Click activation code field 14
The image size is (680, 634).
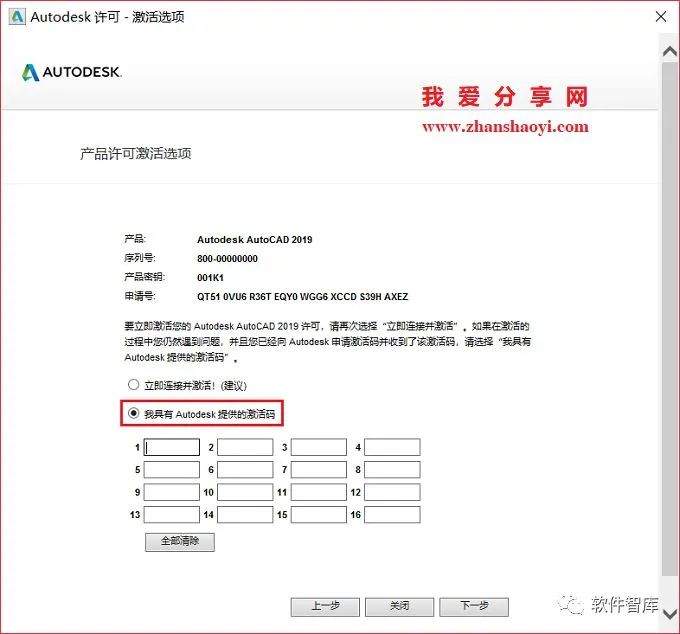coord(245,515)
